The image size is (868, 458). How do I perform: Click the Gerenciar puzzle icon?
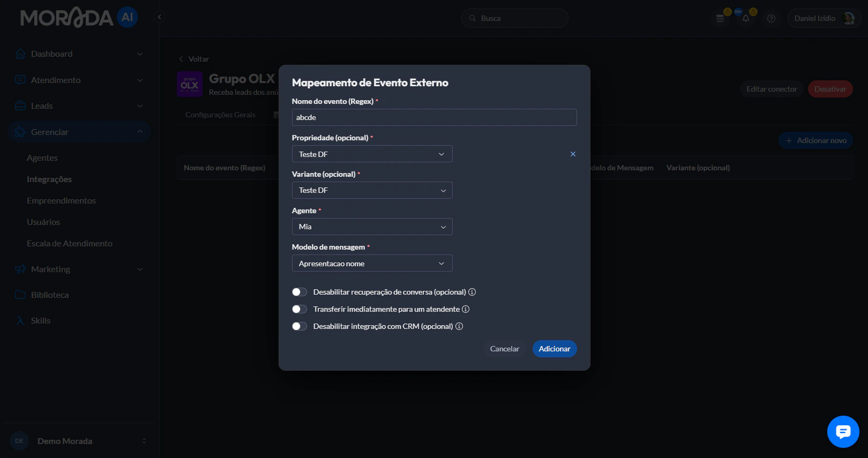tap(20, 132)
